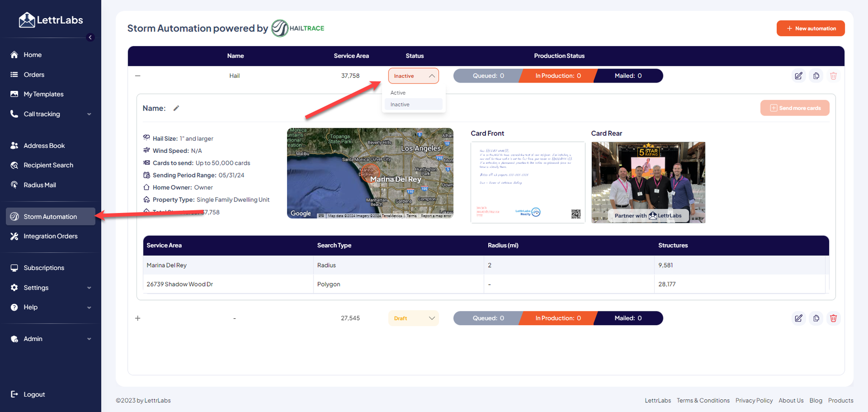Screen dimensions: 868x412
Task: Collapse the sidebar with the chevron button
Action: pos(90,37)
